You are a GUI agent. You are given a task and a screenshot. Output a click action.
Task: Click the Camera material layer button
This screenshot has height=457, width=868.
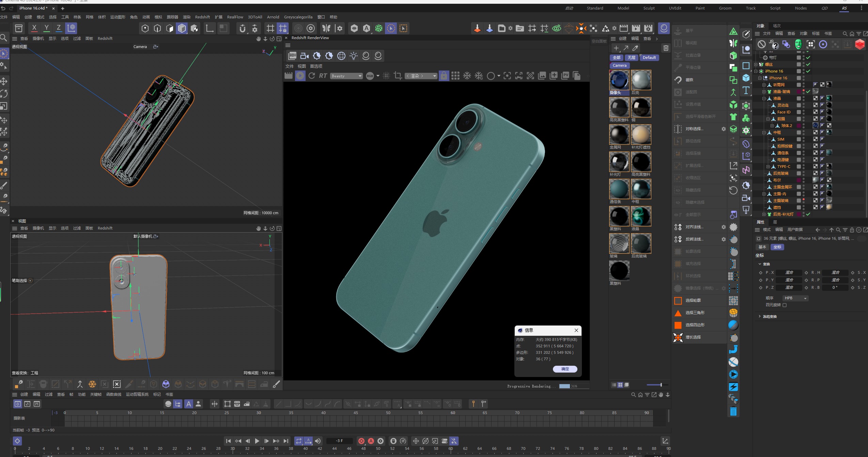tap(620, 65)
